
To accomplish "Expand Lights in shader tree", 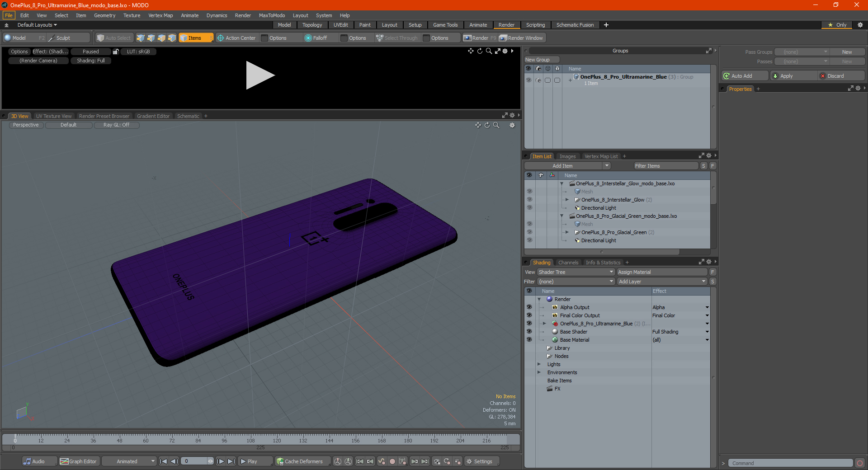I will click(539, 364).
